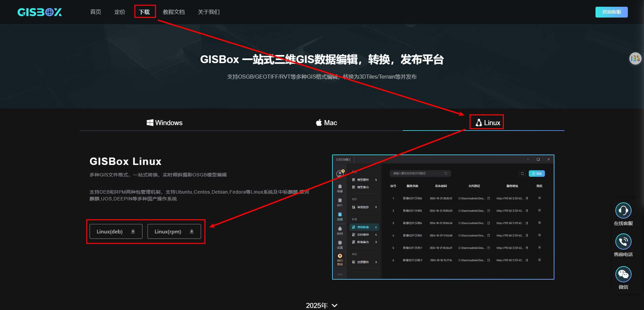The height and width of the screenshot is (310, 644).
Task: Click the 支持DEB和RPM两种包管理机制 paragraph
Action: [199, 195]
